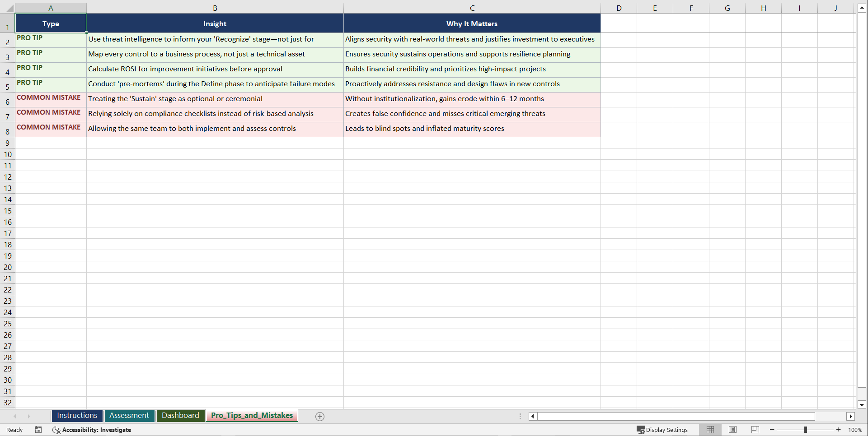The width and height of the screenshot is (868, 436).
Task: Click the left sheet navigation arrow
Action: (15, 416)
